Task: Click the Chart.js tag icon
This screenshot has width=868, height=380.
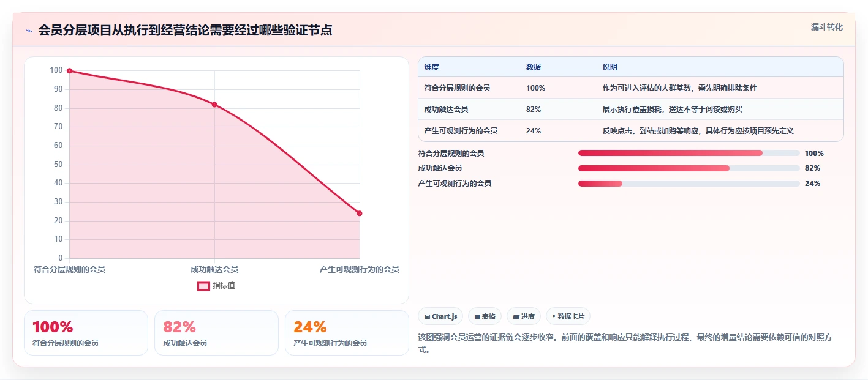Action: 427,317
